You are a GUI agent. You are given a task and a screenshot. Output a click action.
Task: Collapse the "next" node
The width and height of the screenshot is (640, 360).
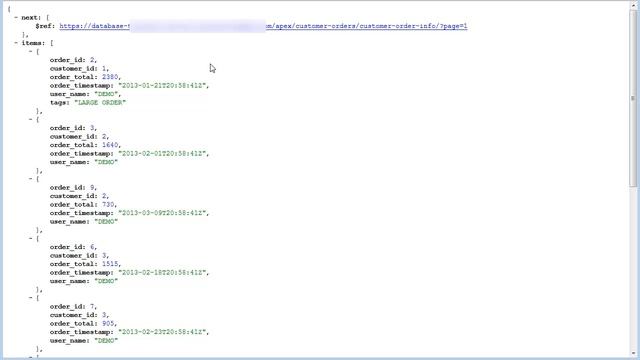[16, 18]
